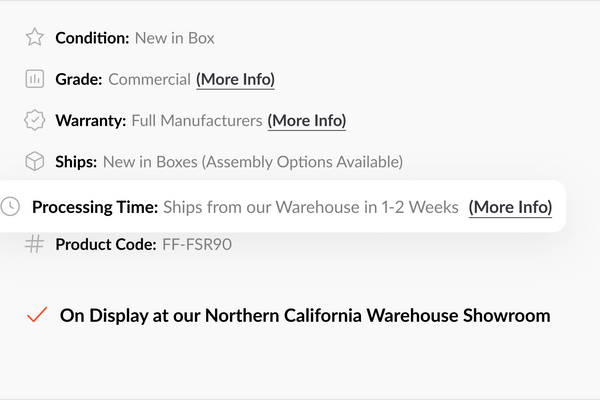The width and height of the screenshot is (600, 400).
Task: Click Ships from our Warehouse text
Action: 311,207
